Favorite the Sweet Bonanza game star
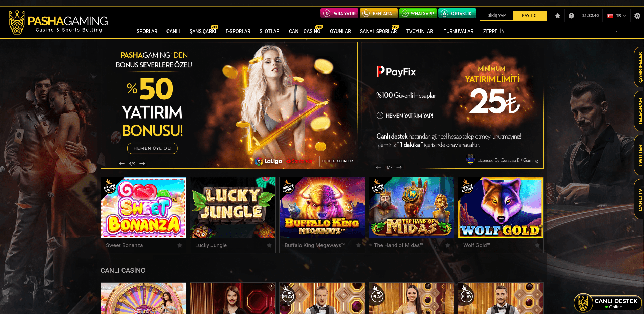The image size is (644, 314). pyautogui.click(x=180, y=245)
